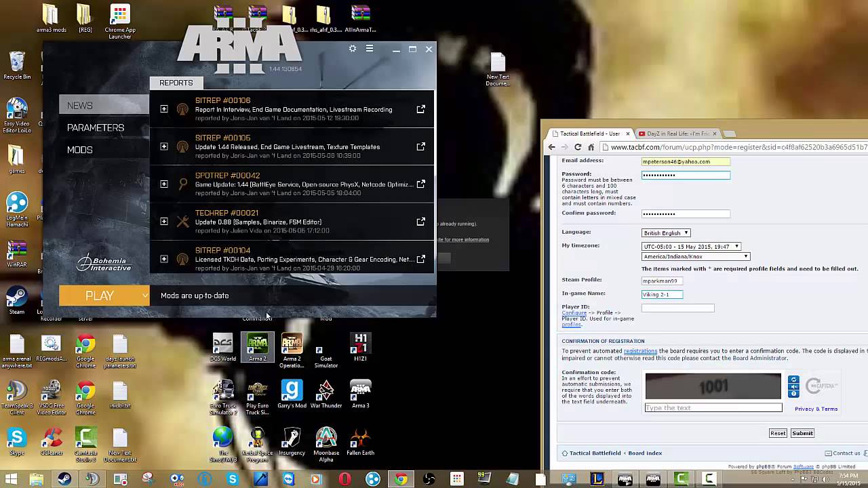Open TECHREP #00021 in external browser
Image resolution: width=868 pixels, height=488 pixels.
[420, 222]
